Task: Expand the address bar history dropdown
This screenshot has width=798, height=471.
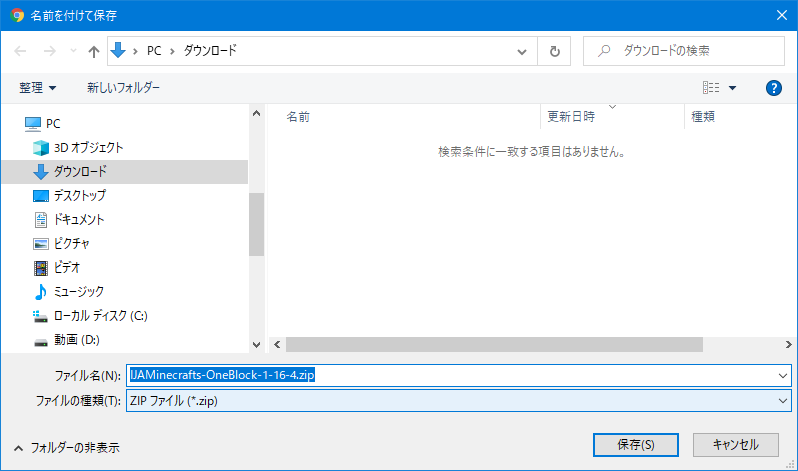Action: point(522,51)
